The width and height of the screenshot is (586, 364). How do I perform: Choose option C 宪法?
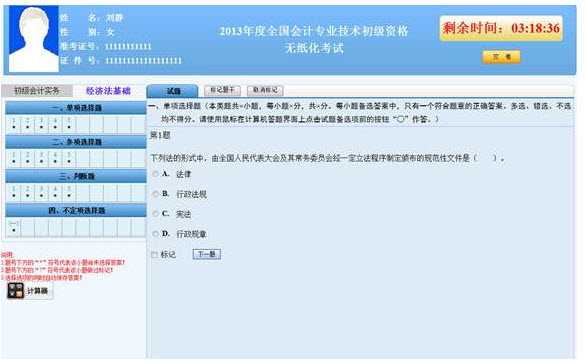click(155, 214)
